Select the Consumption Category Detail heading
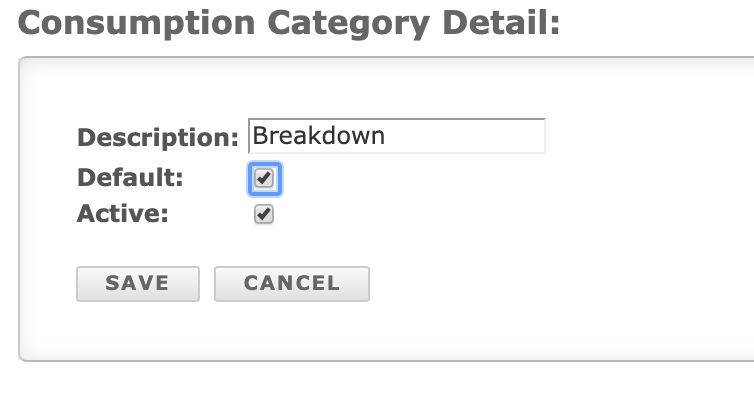Viewport: 754px width, 394px height. tap(289, 24)
